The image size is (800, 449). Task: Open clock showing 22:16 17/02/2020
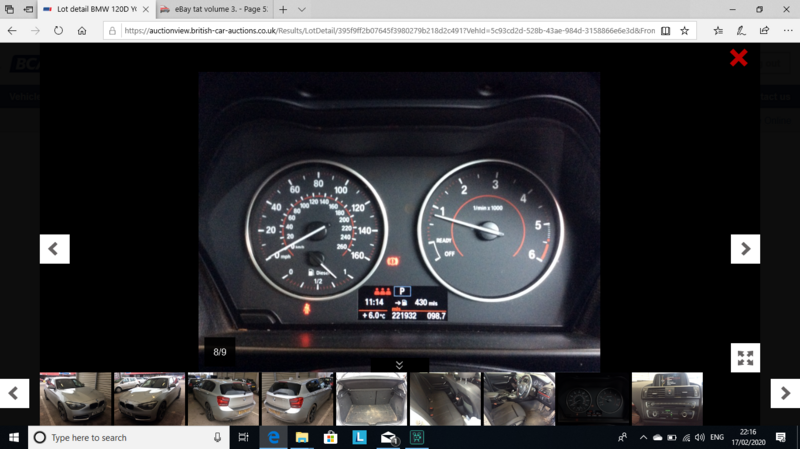click(x=748, y=437)
